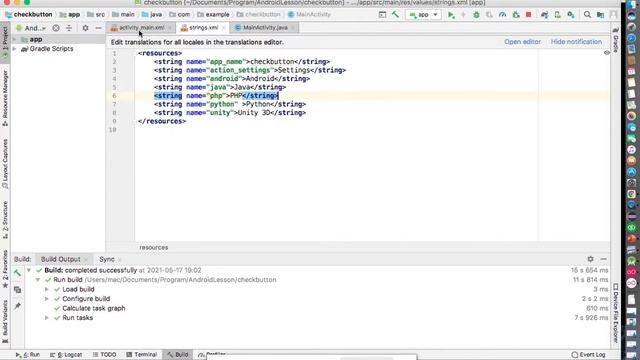The width and height of the screenshot is (640, 360).
Task: Run the app with green play icon
Action: (x=451, y=15)
